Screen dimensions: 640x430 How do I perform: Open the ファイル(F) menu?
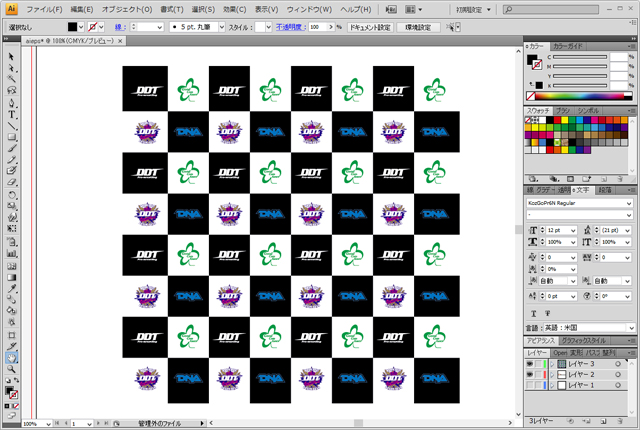click(44, 9)
